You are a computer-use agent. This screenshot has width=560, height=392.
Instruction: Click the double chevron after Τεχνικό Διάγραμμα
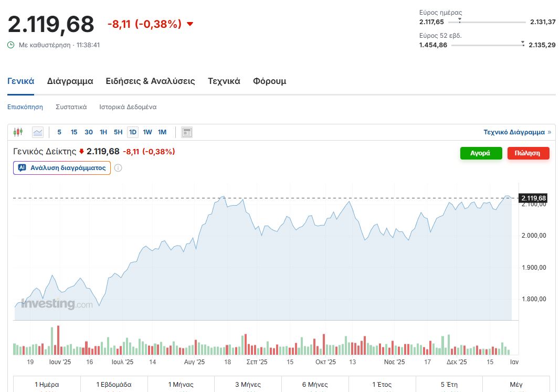pyautogui.click(x=550, y=132)
